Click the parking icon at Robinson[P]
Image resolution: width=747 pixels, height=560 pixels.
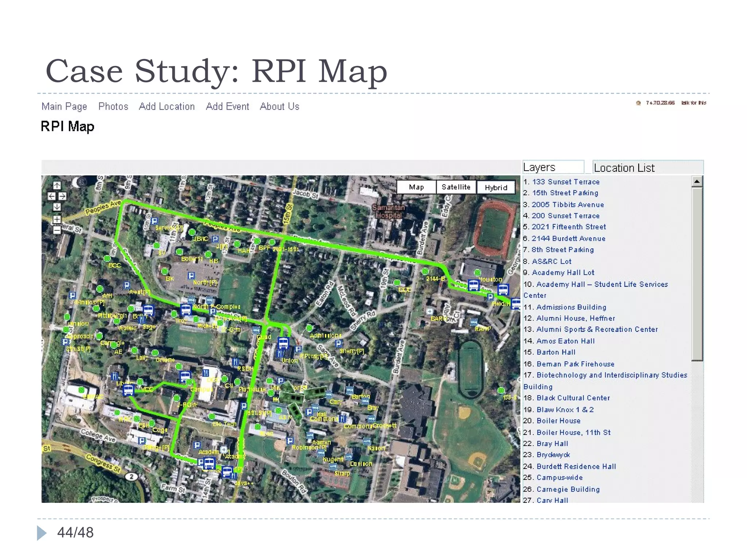(x=290, y=440)
